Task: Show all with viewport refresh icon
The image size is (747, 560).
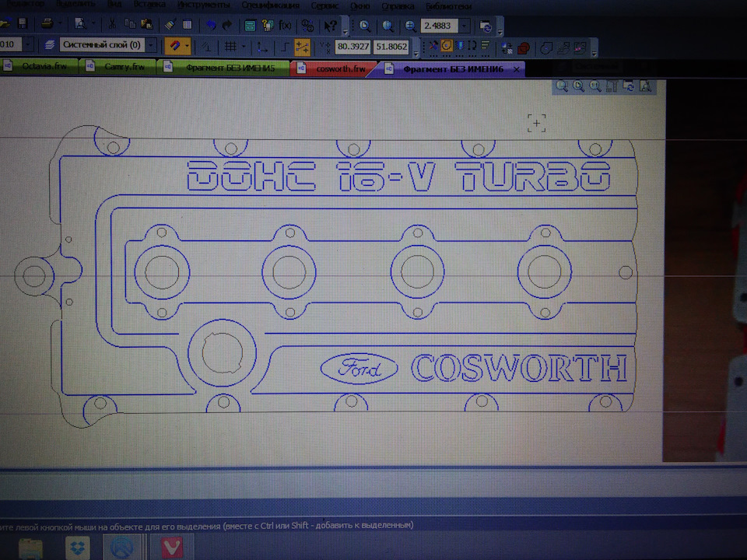Action: pos(629,86)
